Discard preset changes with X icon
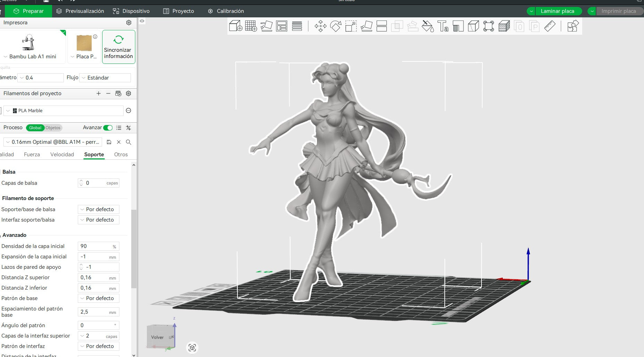Screen dimensions: 644x357 [x=119, y=142]
